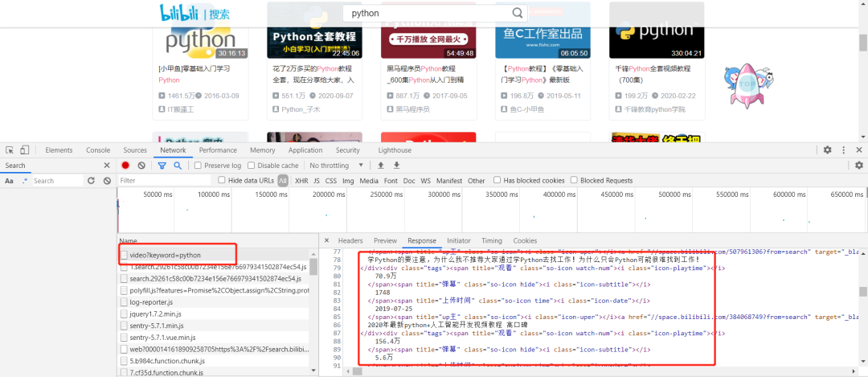Close the request details pane
Viewport: 868px width, 377px height.
pyautogui.click(x=326, y=241)
